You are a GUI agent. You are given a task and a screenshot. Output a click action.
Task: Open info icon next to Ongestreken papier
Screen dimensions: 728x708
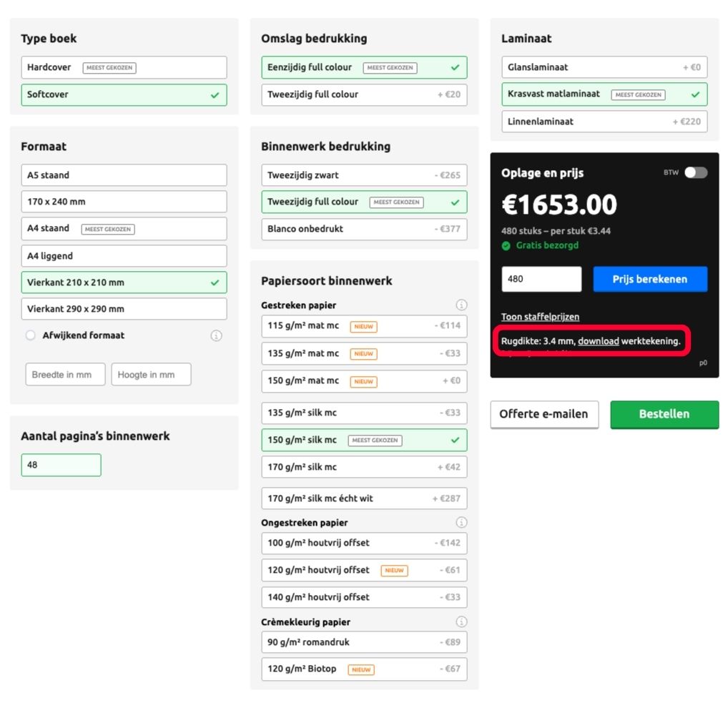[x=461, y=522]
